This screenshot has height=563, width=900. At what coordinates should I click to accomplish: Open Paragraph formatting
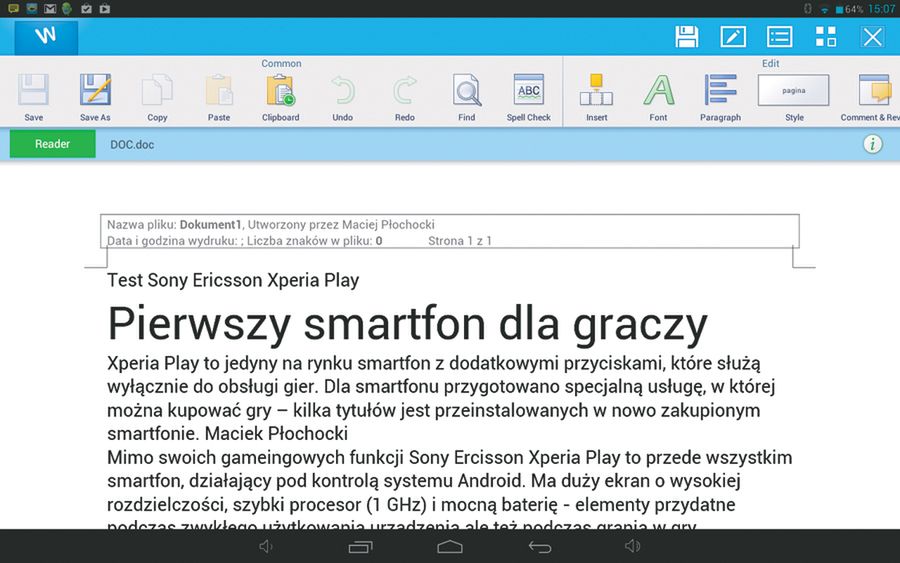click(x=720, y=98)
